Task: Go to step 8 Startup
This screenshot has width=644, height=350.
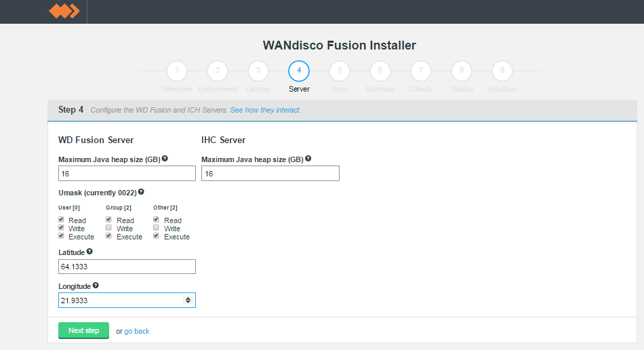Action: [461, 71]
